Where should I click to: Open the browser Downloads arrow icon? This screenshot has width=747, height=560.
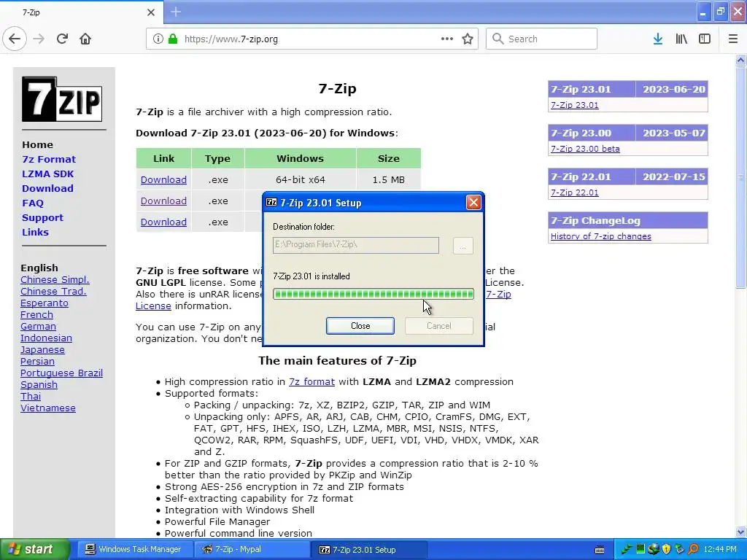[x=658, y=39]
